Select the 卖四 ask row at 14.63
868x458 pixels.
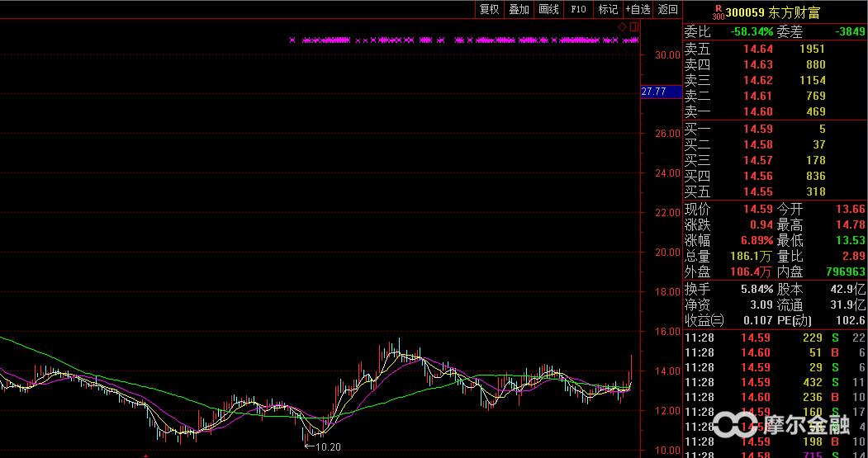(775, 64)
